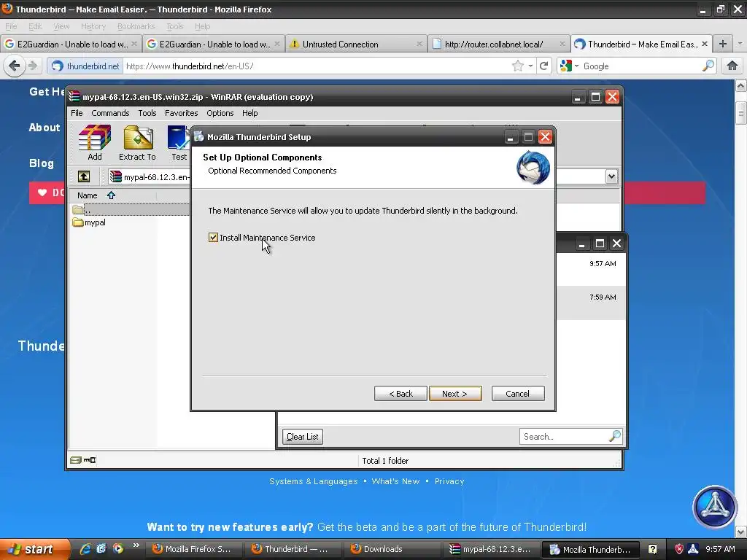The image size is (747, 560).
Task: Click the Thunderbird logo in setup header
Action: pyautogui.click(x=533, y=167)
